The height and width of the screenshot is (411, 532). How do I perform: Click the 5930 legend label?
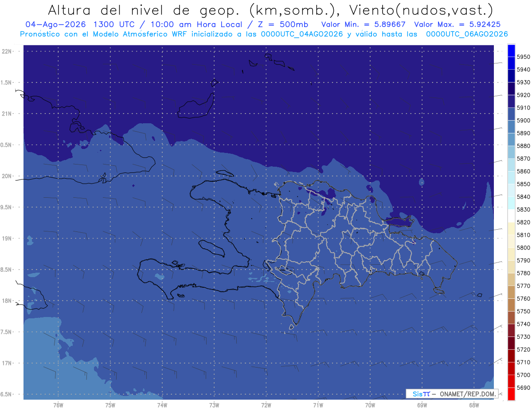523,82
